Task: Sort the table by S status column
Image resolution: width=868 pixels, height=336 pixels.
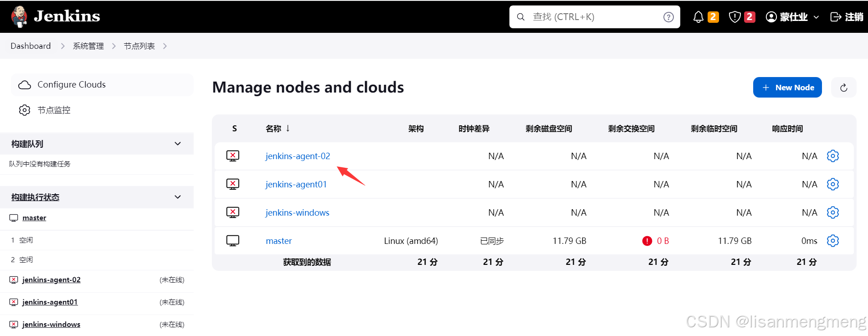Action: 235,129
